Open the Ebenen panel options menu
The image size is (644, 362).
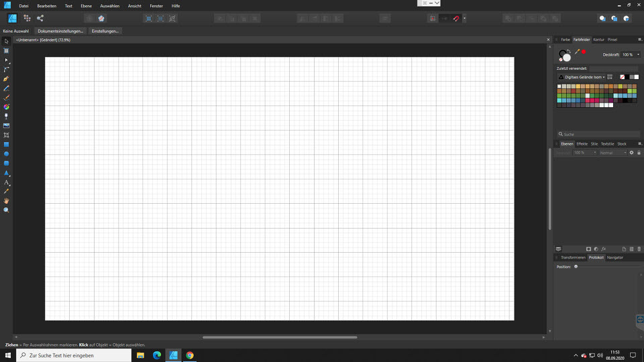point(639,143)
